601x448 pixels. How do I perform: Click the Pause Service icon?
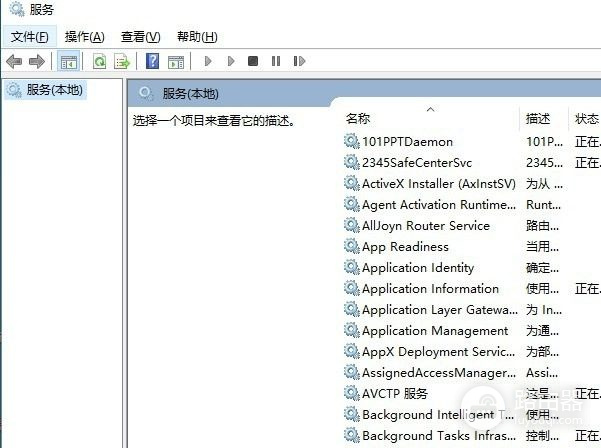(x=276, y=61)
